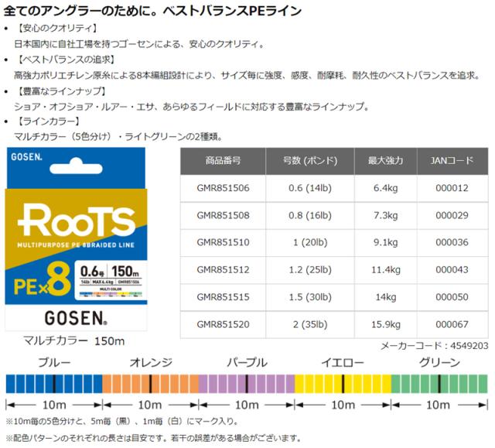
Task: Click the グリーン color label
Action: pyautogui.click(x=439, y=362)
